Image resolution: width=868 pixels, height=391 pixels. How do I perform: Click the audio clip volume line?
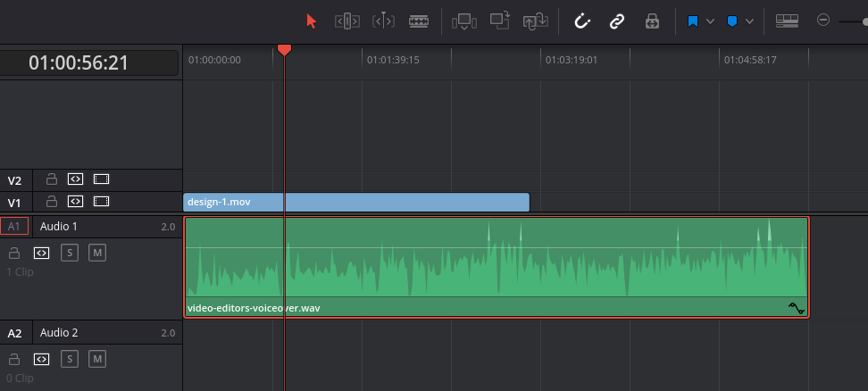(497, 248)
